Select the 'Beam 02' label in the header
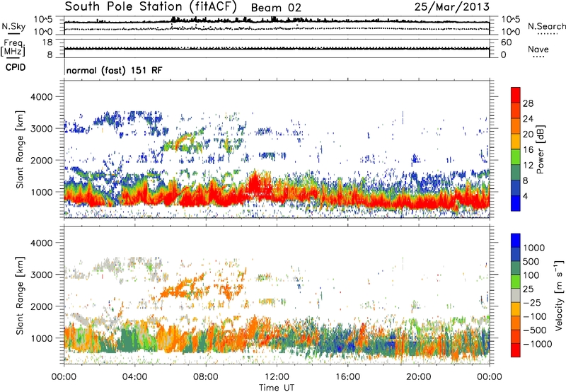The height and width of the screenshot is (392, 566). tap(276, 8)
